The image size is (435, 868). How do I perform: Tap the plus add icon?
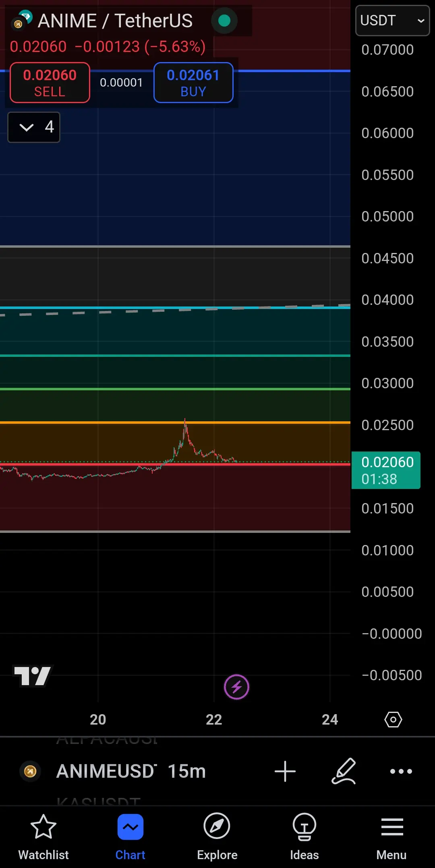coord(285,771)
